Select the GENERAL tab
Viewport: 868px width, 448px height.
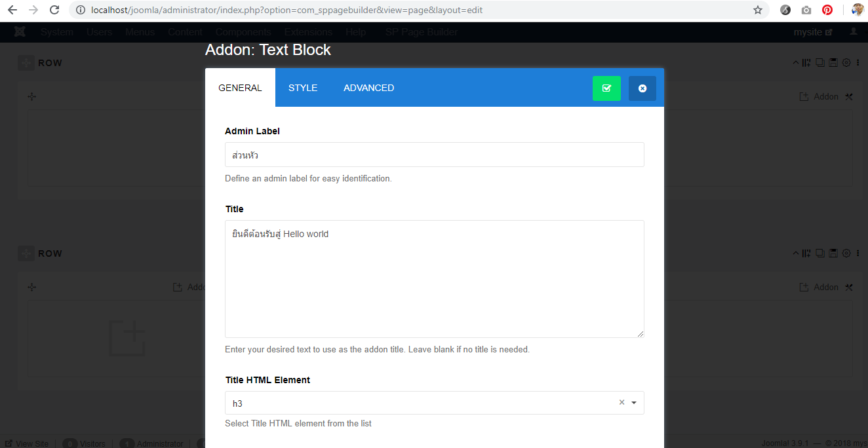(240, 88)
